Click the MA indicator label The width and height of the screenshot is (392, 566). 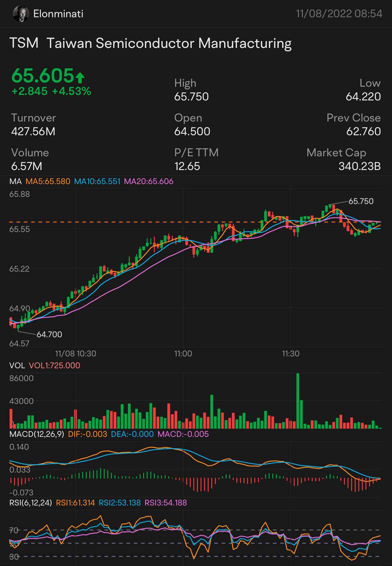pos(16,181)
